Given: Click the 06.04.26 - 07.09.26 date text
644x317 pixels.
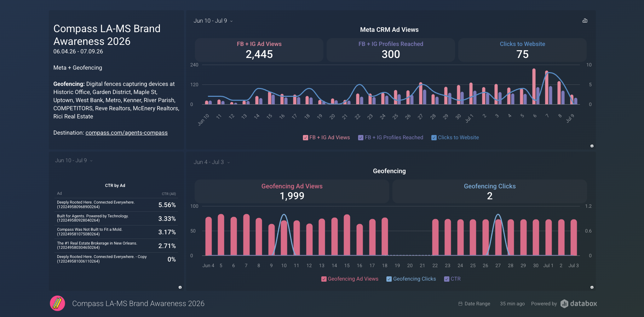Looking at the screenshot, I should click(x=78, y=52).
